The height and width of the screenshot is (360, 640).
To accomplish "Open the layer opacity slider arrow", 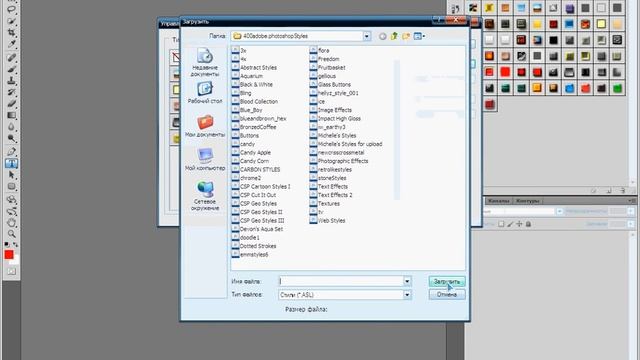I will tap(631, 211).
